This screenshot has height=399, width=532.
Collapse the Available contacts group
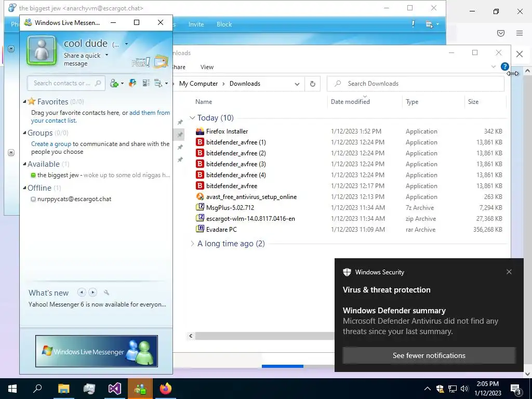point(25,164)
